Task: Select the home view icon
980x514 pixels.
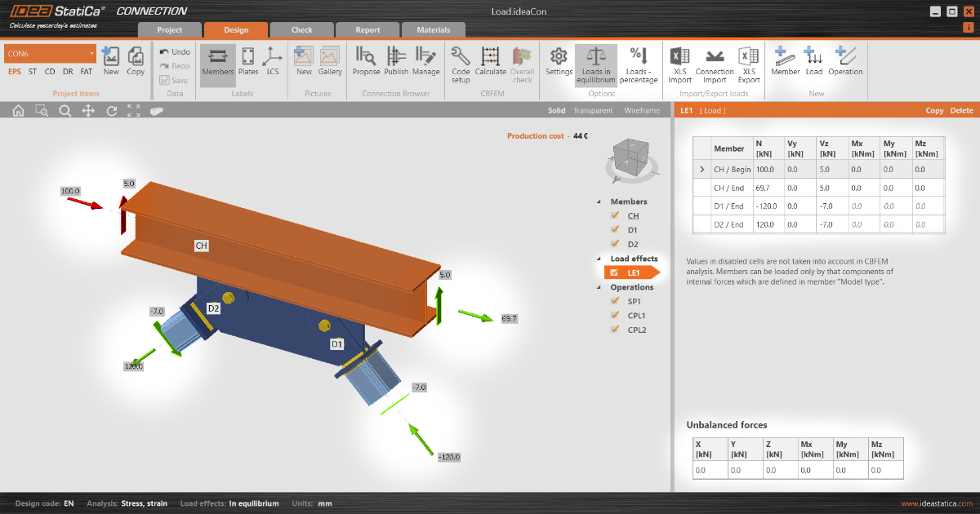Action: (x=17, y=109)
